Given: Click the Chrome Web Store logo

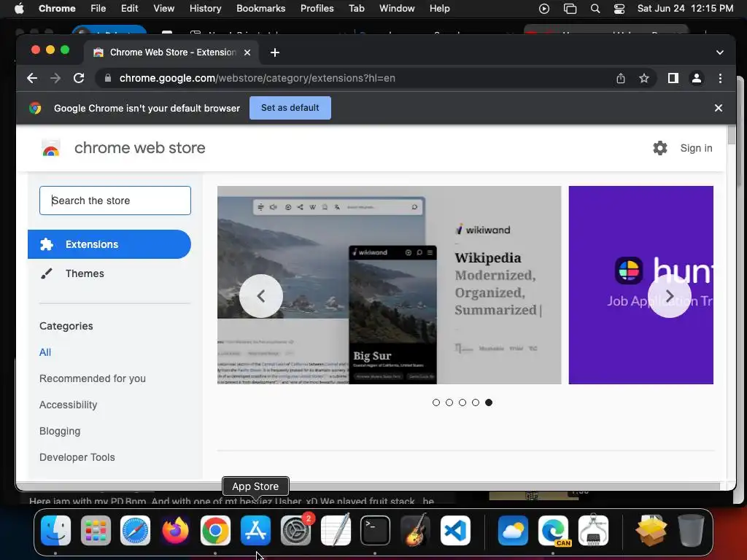Looking at the screenshot, I should click(51, 148).
